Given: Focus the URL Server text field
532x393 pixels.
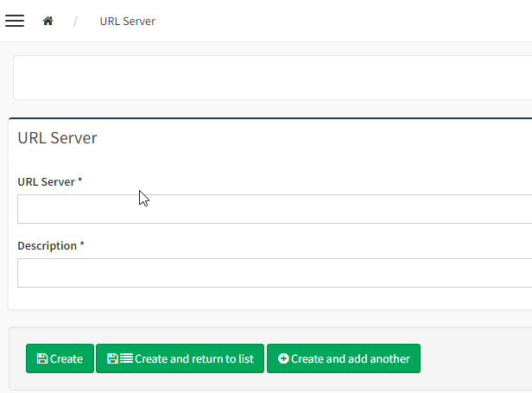Looking at the screenshot, I should [275, 209].
